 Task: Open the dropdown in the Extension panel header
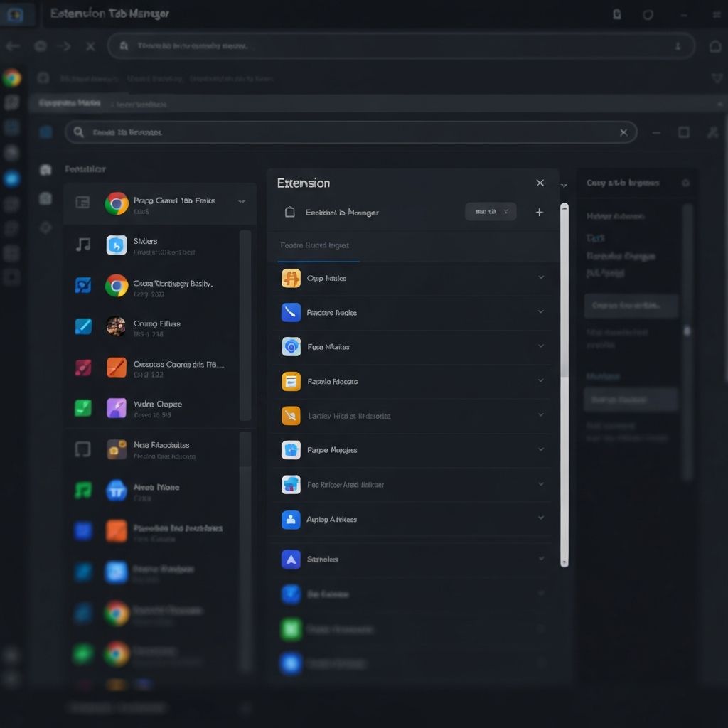[491, 212]
